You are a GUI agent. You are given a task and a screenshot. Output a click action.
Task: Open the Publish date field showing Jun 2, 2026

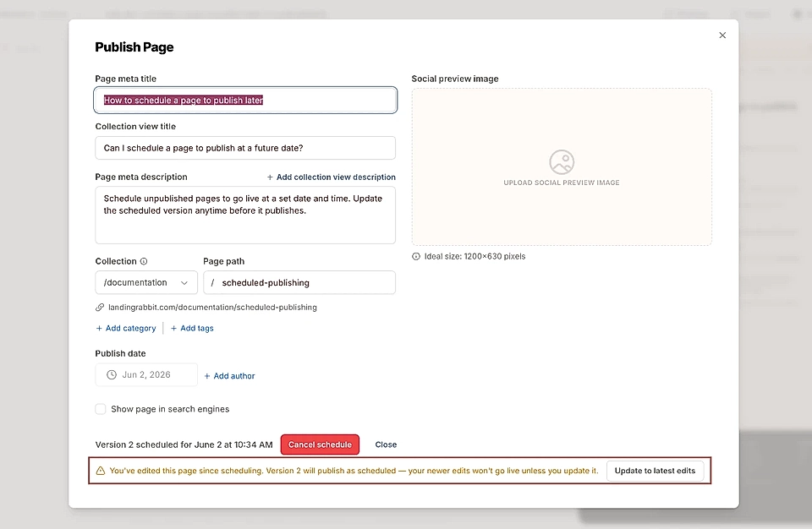tap(146, 374)
